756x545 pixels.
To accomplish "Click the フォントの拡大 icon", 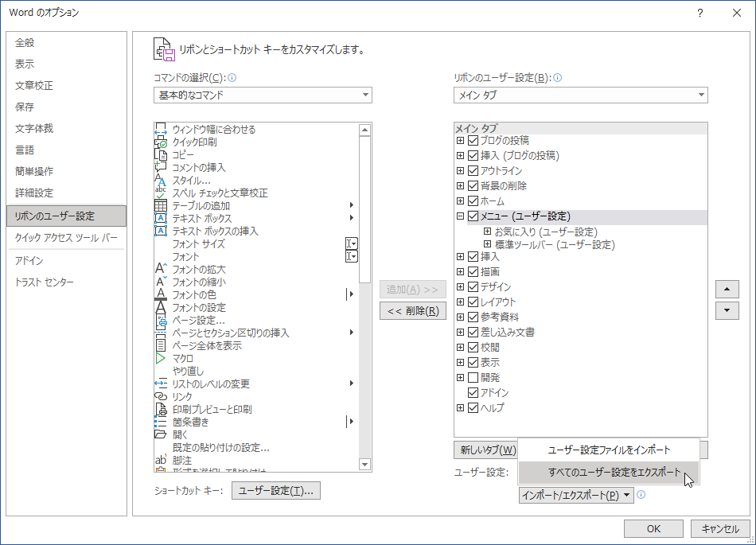I will [161, 269].
